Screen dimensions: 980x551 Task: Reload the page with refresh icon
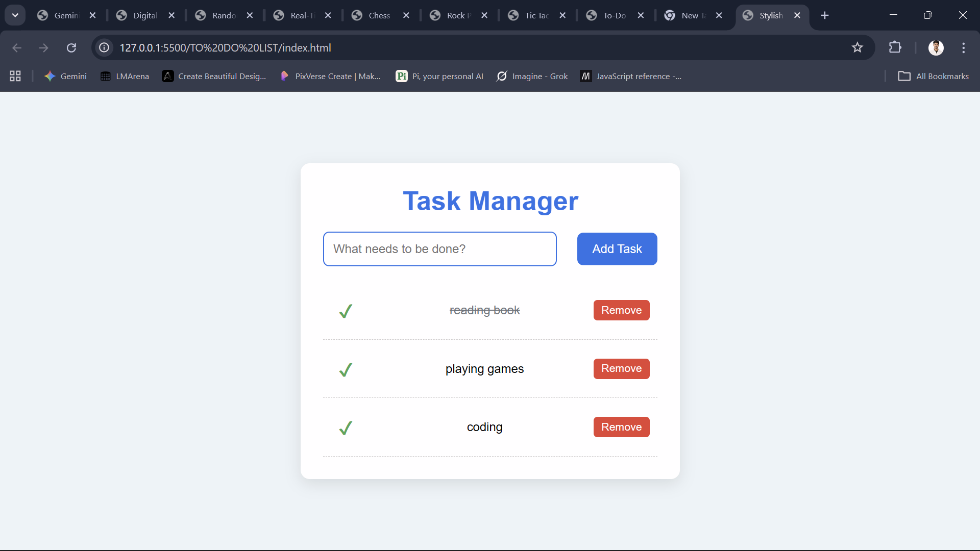coord(71,47)
